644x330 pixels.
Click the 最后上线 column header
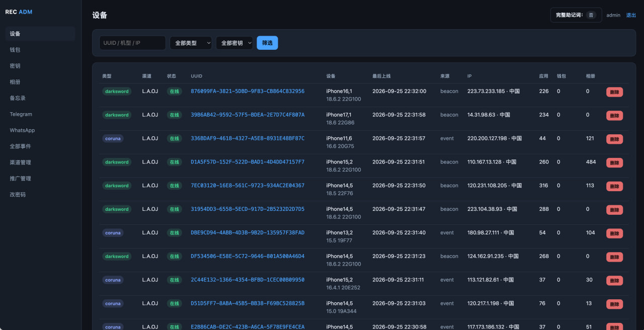click(381, 76)
